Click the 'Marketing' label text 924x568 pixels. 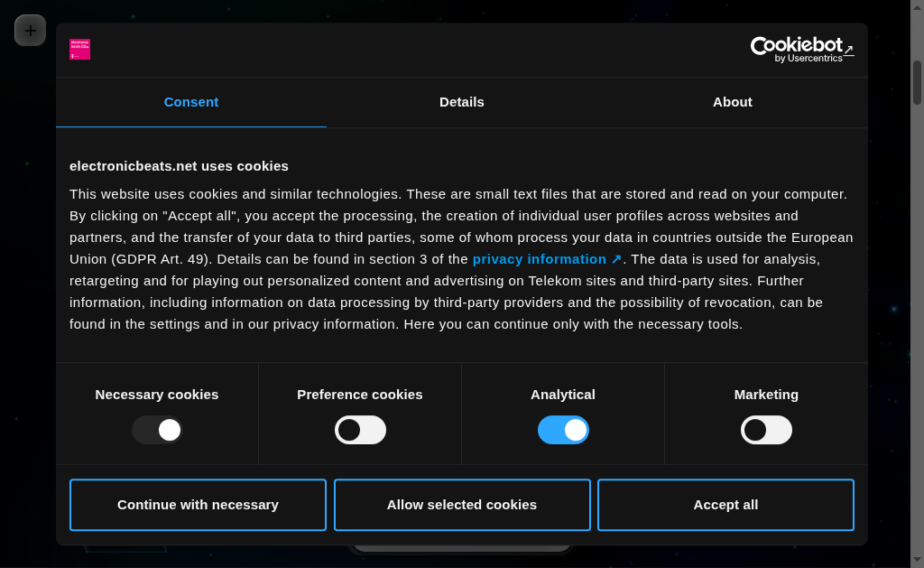(766, 395)
